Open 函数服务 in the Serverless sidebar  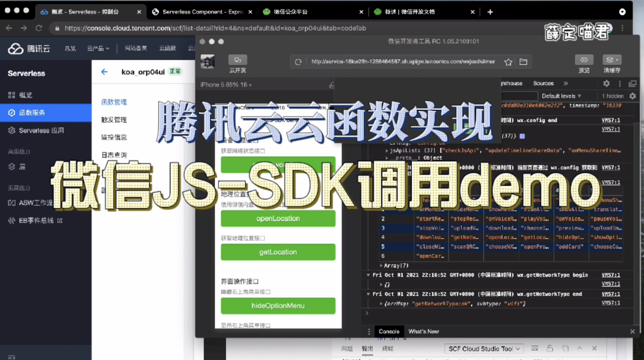pyautogui.click(x=46, y=113)
